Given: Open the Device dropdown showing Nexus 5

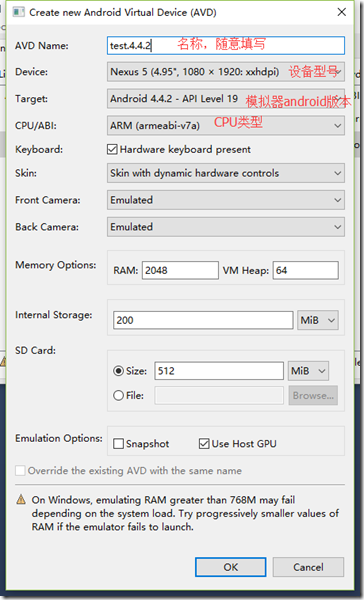Looking at the screenshot, I should pos(226,72).
